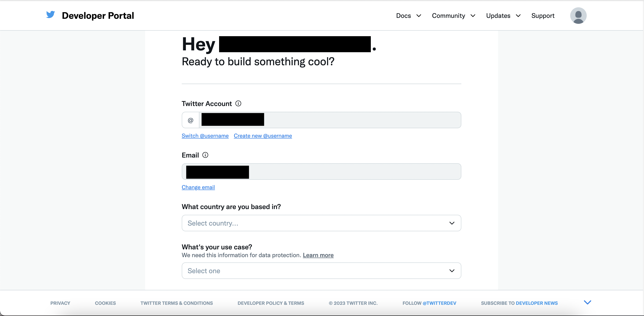Click the Support menu item

543,16
